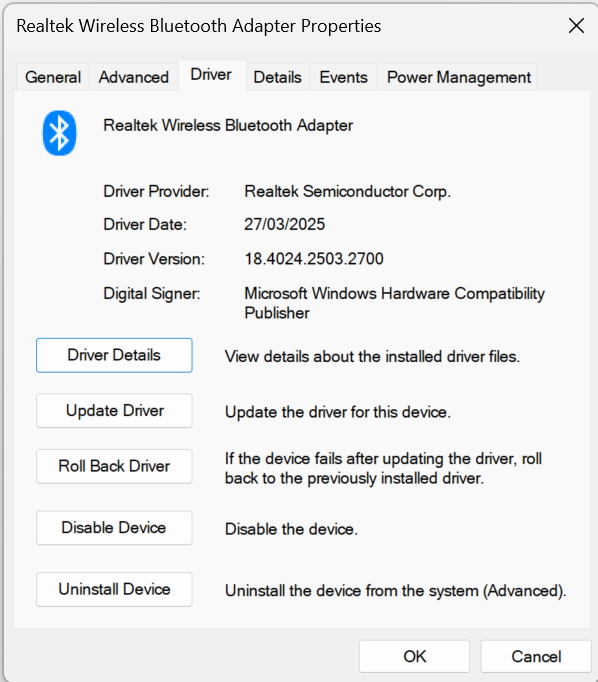Viewport: 598px width, 682px height.
Task: Click 'Uninstall the device from the system (Advanced).'
Action: [x=395, y=591]
